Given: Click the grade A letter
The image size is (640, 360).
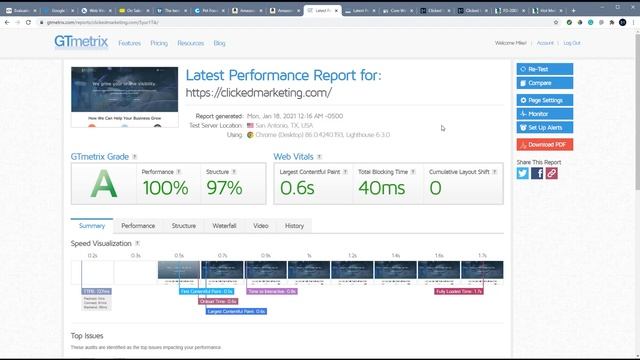Looking at the screenshot, I should tap(104, 184).
